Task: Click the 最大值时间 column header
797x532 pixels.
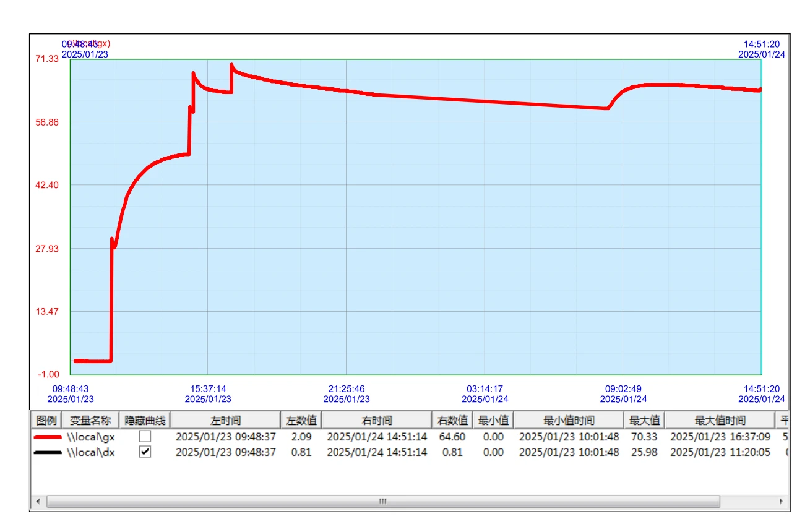Action: [x=720, y=421]
